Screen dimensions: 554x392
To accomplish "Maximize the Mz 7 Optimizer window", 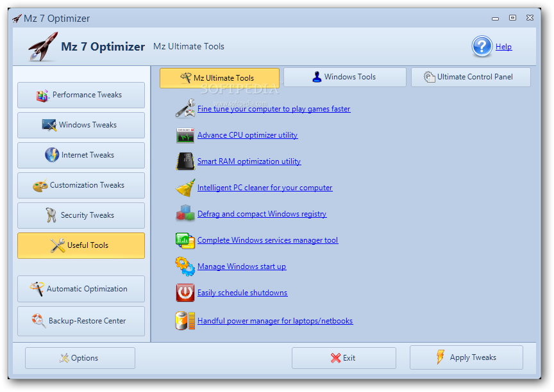I will coord(513,18).
